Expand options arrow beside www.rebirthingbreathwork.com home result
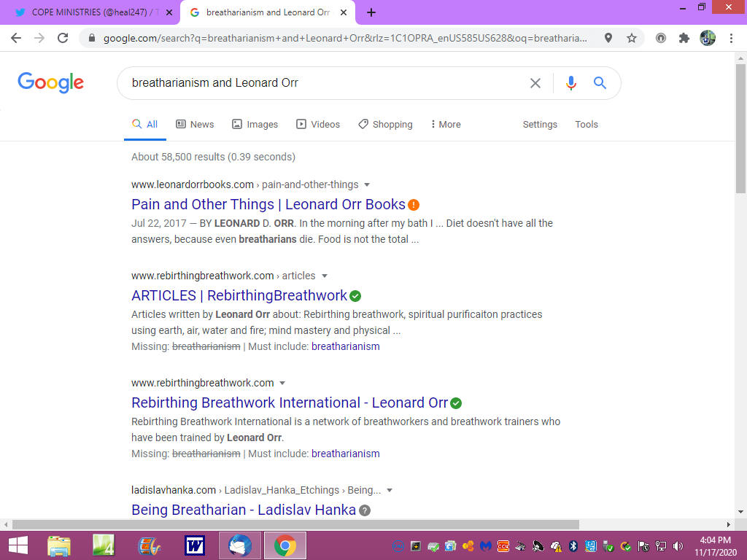The width and height of the screenshot is (747, 560). pyautogui.click(x=282, y=383)
